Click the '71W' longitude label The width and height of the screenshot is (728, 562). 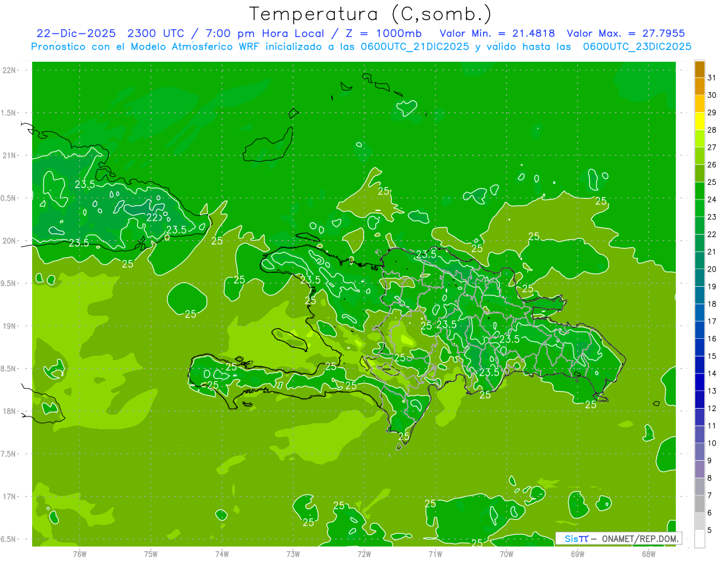click(435, 554)
